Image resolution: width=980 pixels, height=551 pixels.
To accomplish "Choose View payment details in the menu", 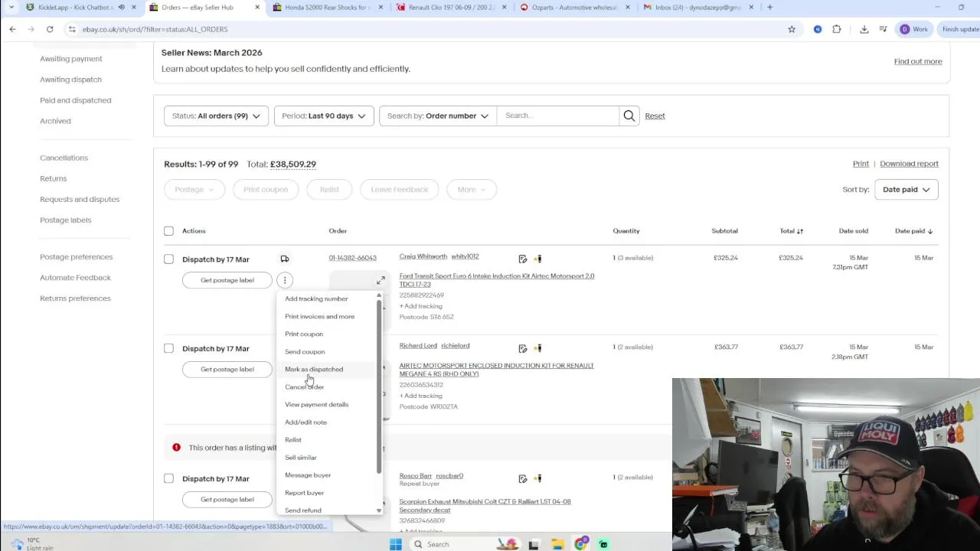I will (x=316, y=404).
